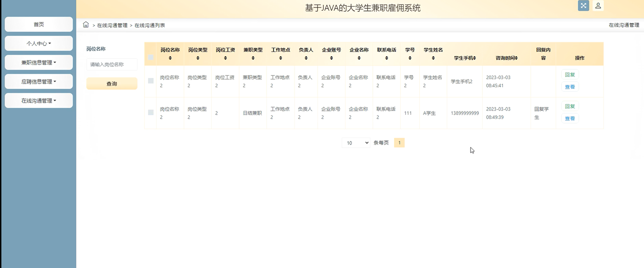Click the fullscreen toggle icon in header
The width and height of the screenshot is (644, 268).
[x=583, y=5]
